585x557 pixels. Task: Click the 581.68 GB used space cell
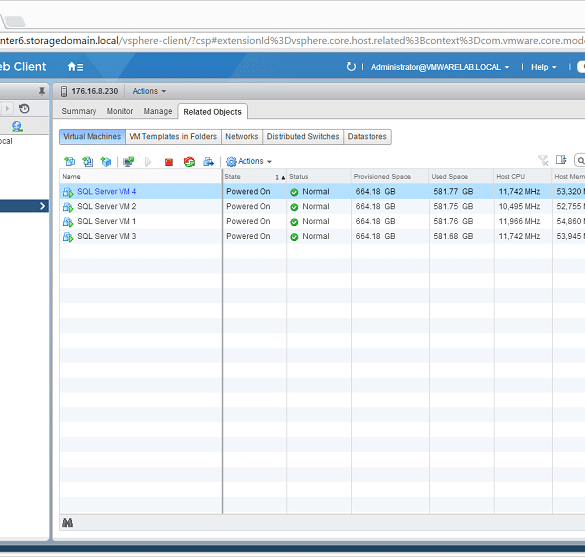tap(453, 236)
